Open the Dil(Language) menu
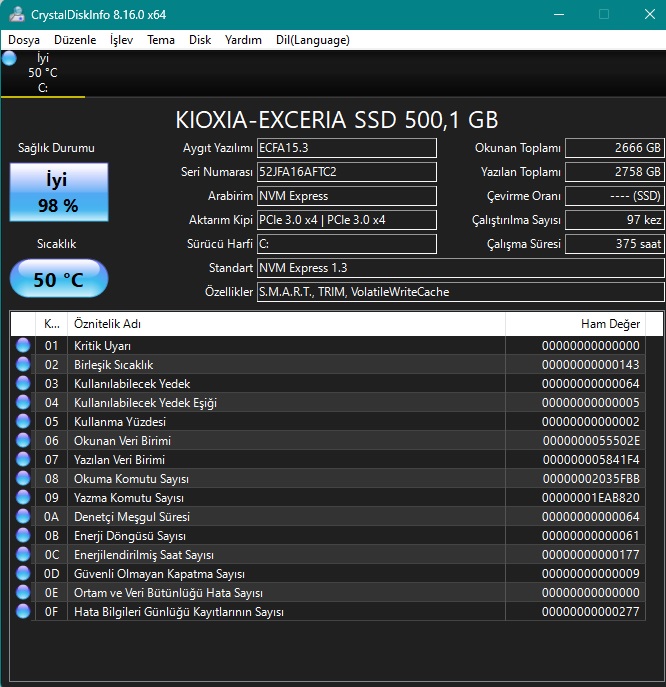Image resolution: width=666 pixels, height=687 pixels. (x=313, y=40)
